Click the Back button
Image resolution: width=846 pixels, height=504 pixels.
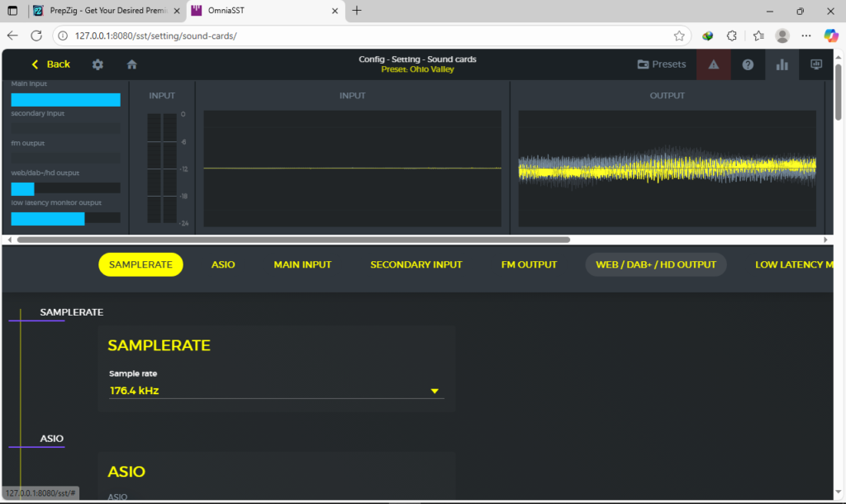(50, 64)
